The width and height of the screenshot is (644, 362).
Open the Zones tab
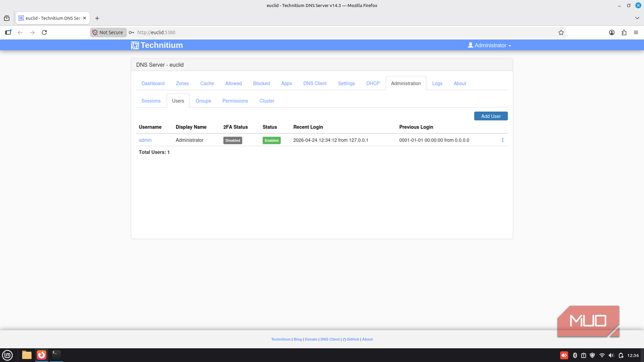182,83
